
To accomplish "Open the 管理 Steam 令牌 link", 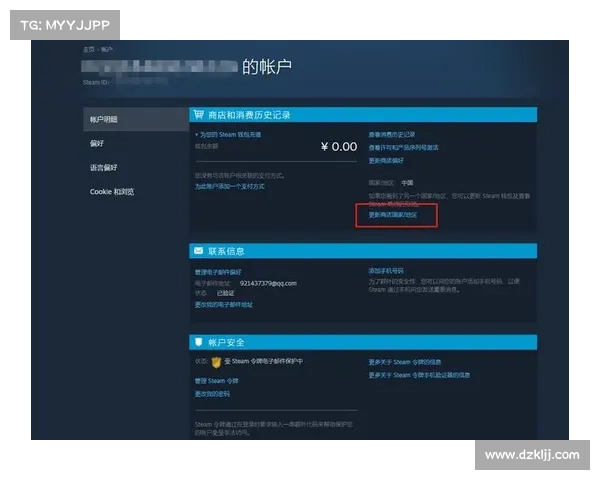I will (217, 381).
